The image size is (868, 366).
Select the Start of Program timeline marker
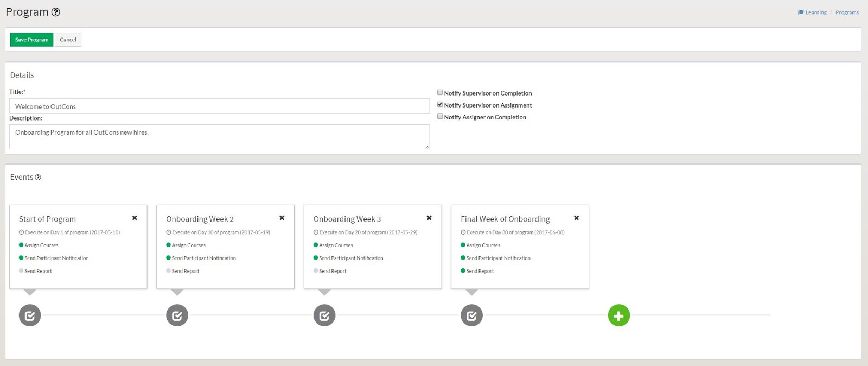click(x=30, y=315)
